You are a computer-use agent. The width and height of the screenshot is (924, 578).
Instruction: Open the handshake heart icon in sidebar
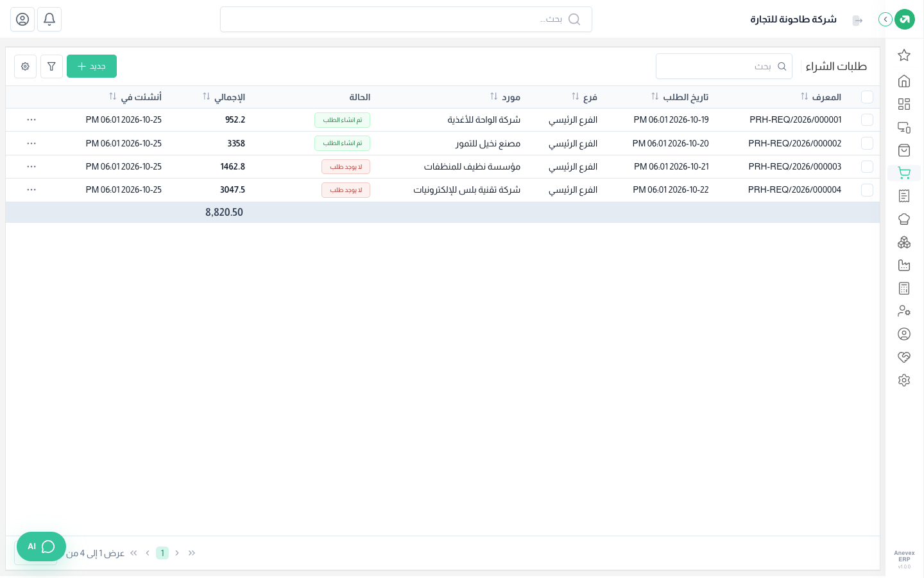(x=904, y=357)
